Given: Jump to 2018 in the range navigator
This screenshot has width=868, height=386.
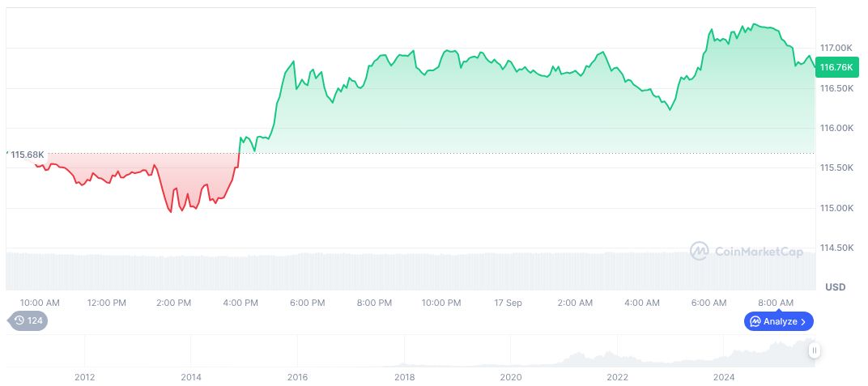Looking at the screenshot, I should 404,376.
